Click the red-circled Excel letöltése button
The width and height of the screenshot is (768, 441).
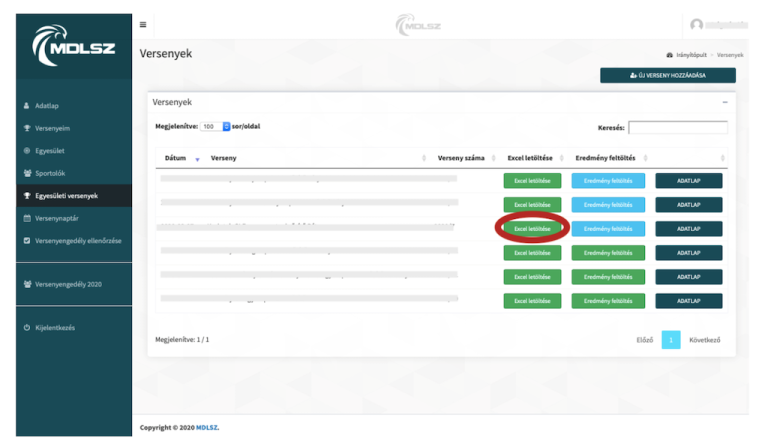pyautogui.click(x=532, y=229)
